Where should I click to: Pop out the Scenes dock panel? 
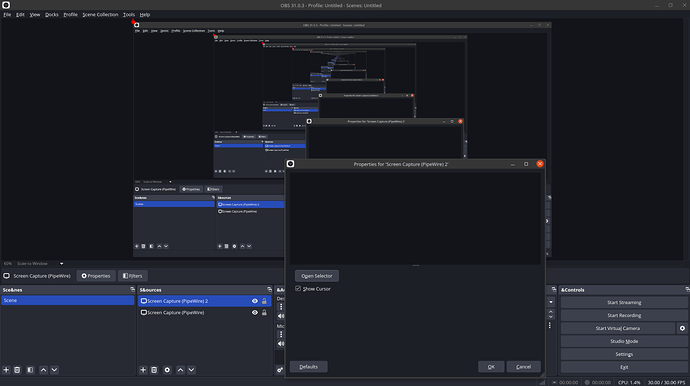(x=132, y=290)
